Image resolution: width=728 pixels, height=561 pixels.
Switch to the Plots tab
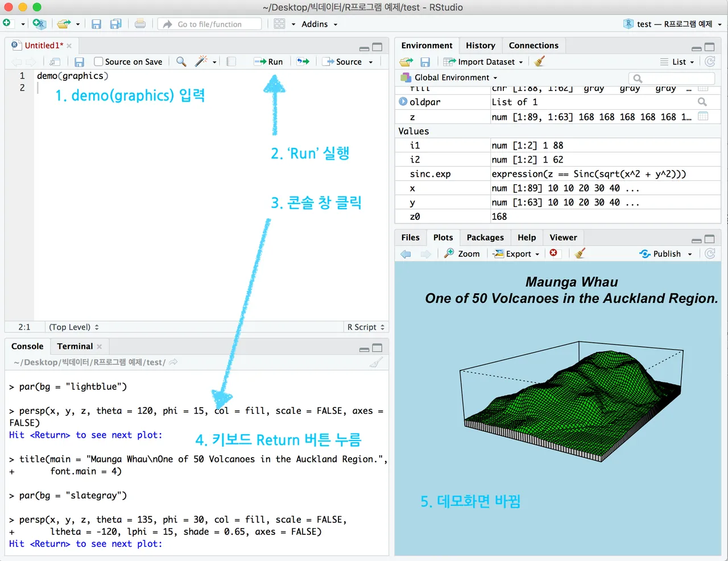click(443, 238)
